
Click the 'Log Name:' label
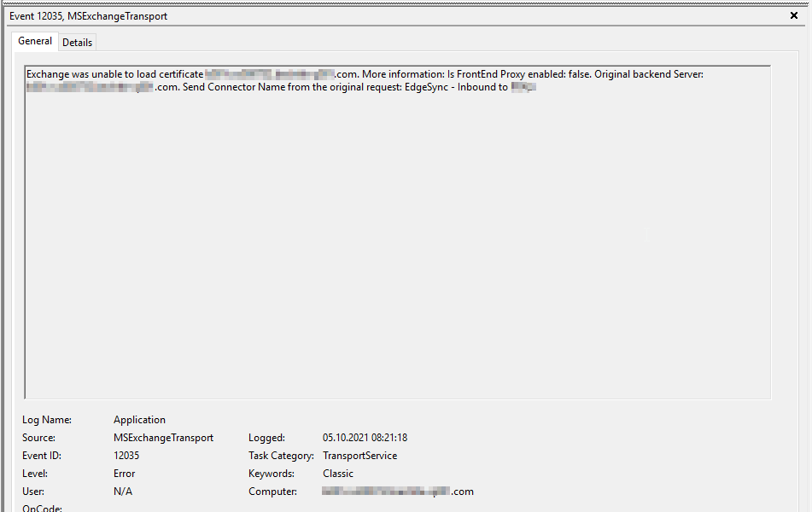(x=47, y=420)
